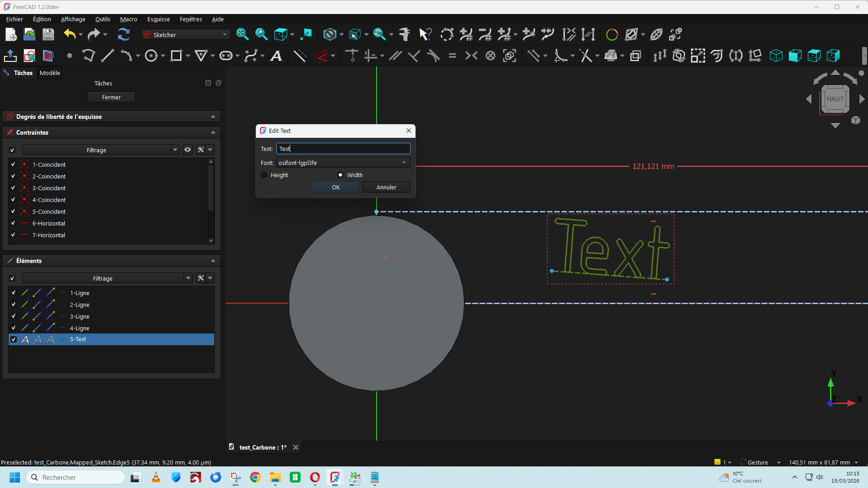
Task: Click the OK button in Edit Text
Action: click(x=335, y=187)
